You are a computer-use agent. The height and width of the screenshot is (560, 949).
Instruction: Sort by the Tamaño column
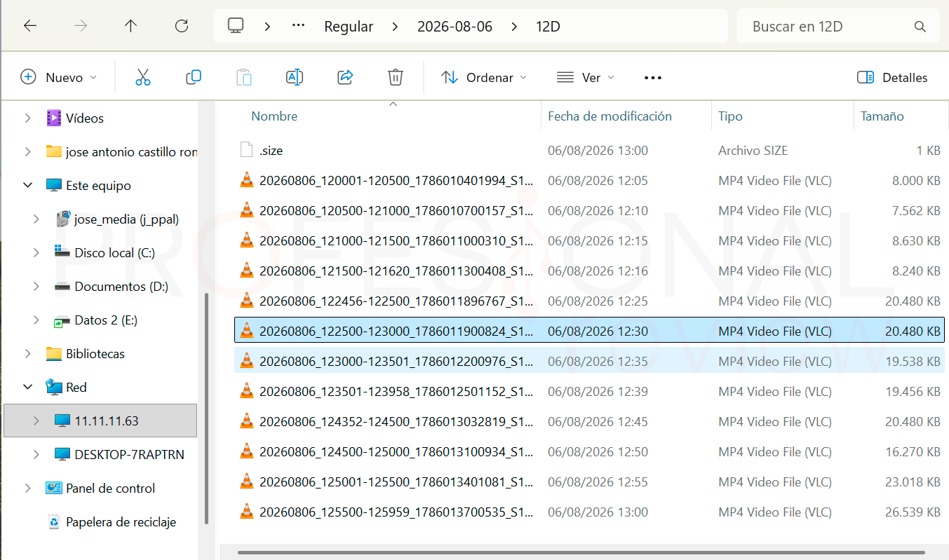coord(882,116)
